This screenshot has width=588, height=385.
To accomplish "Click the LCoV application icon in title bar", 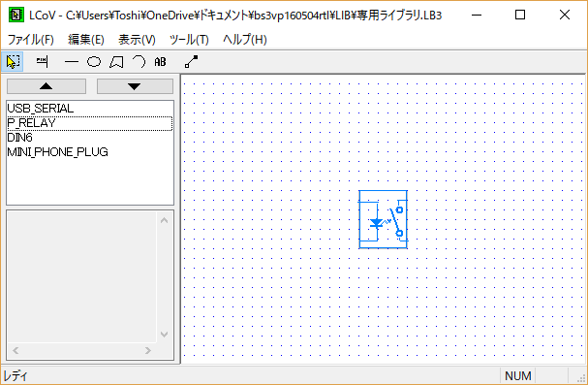I will pyautogui.click(x=16, y=15).
